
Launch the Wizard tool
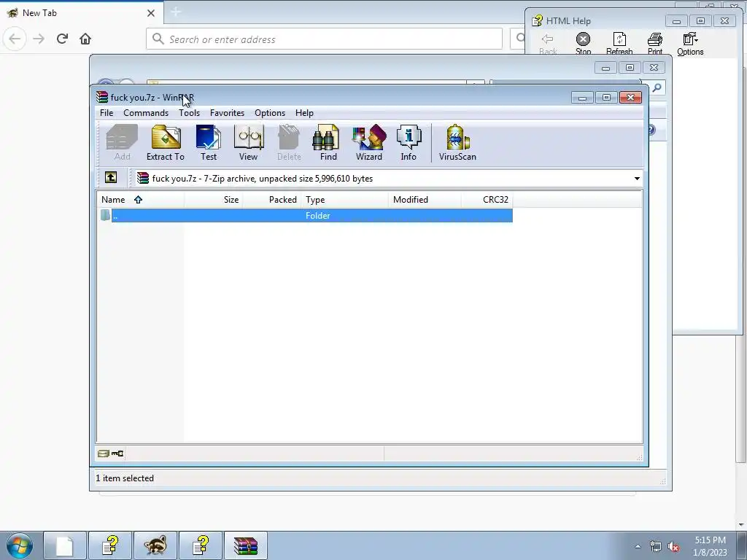pos(368,142)
